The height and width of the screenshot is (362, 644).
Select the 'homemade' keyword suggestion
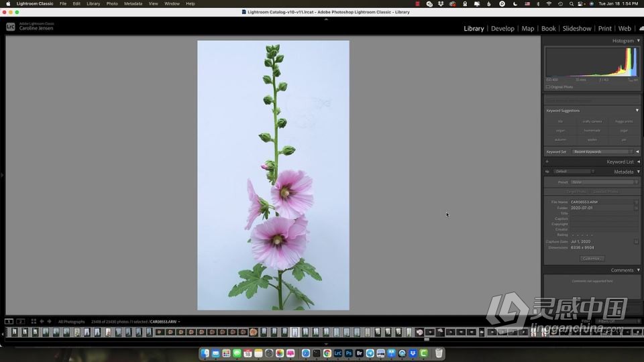[x=592, y=131]
